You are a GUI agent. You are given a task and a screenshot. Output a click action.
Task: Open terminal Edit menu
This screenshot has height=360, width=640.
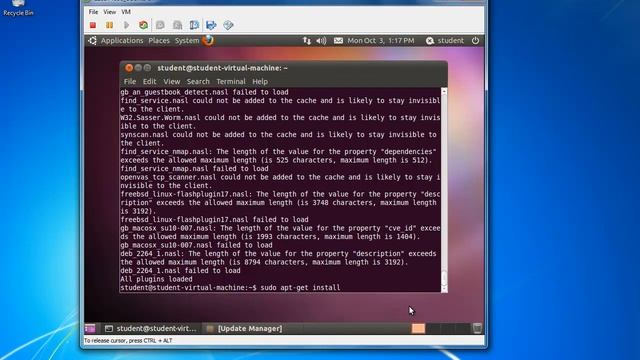(x=149, y=82)
